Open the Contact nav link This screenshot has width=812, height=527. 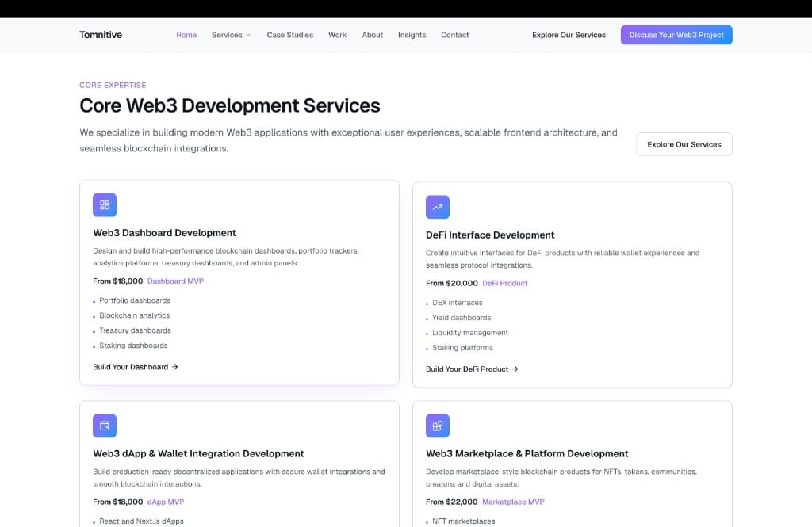click(454, 35)
